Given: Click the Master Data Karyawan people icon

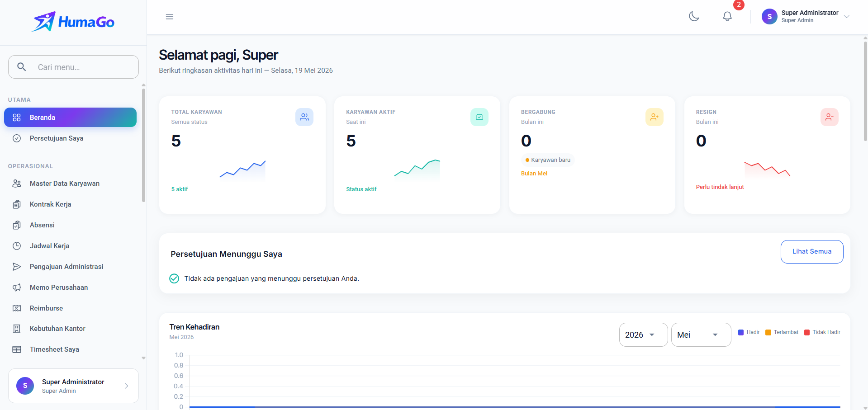Looking at the screenshot, I should tap(17, 184).
